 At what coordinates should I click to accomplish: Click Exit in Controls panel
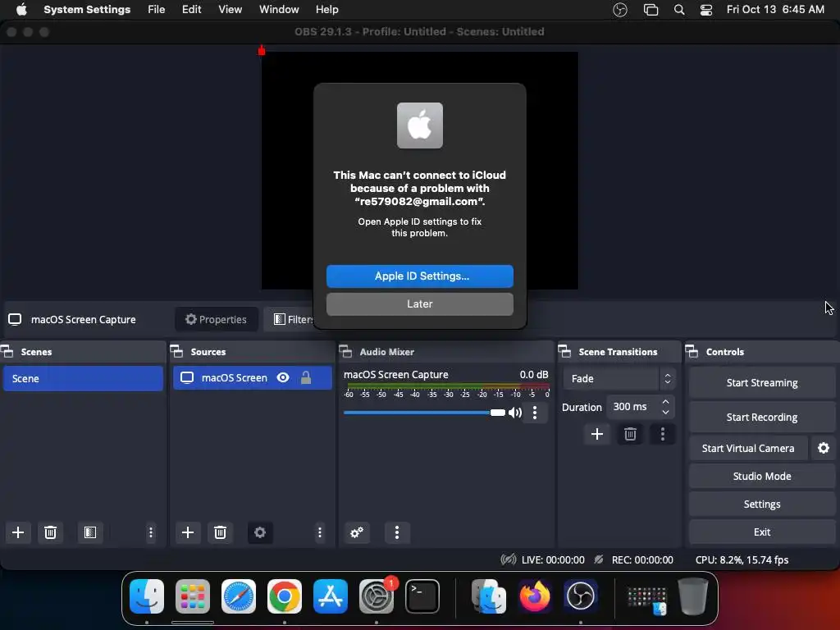pyautogui.click(x=762, y=532)
